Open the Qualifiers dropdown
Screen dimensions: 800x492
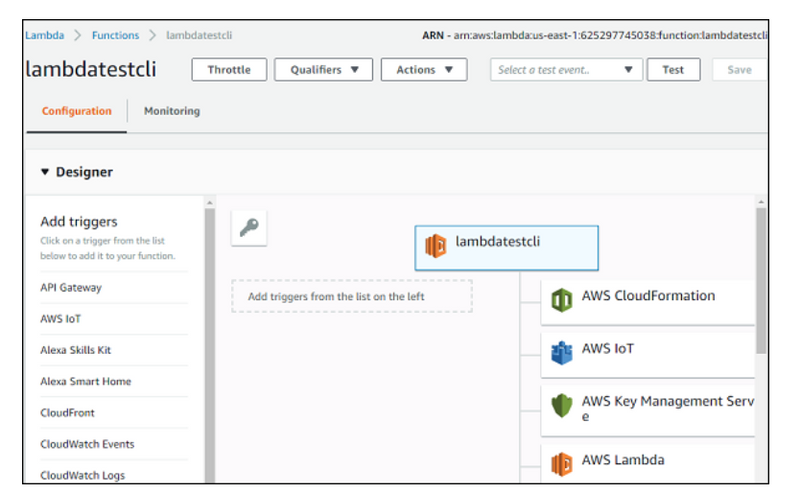323,70
